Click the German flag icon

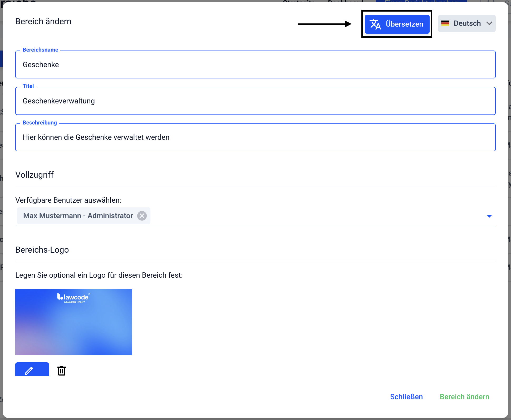point(445,23)
